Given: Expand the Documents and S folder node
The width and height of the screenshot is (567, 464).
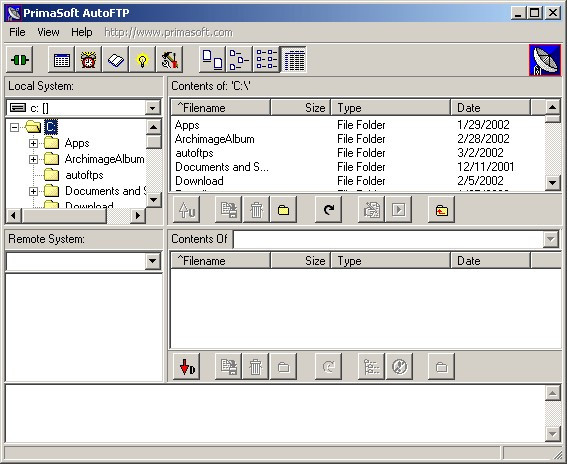Looking at the screenshot, I should 33,191.
